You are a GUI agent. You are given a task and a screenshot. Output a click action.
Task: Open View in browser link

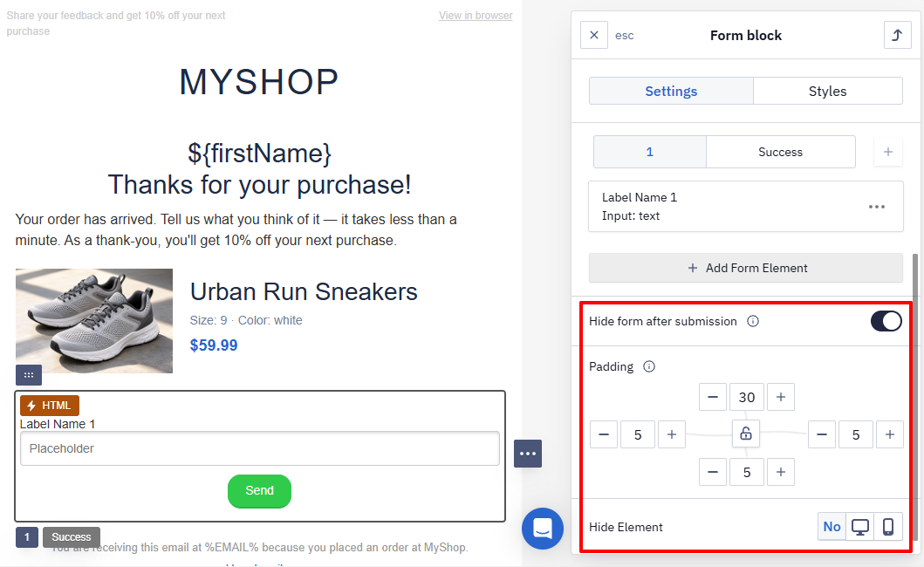pos(476,16)
